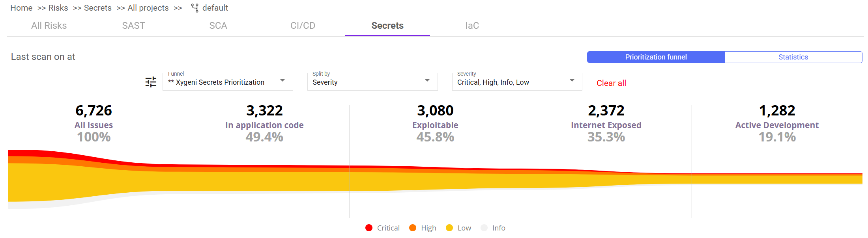Switch to Statistics view
The width and height of the screenshot is (868, 238).
point(793,57)
